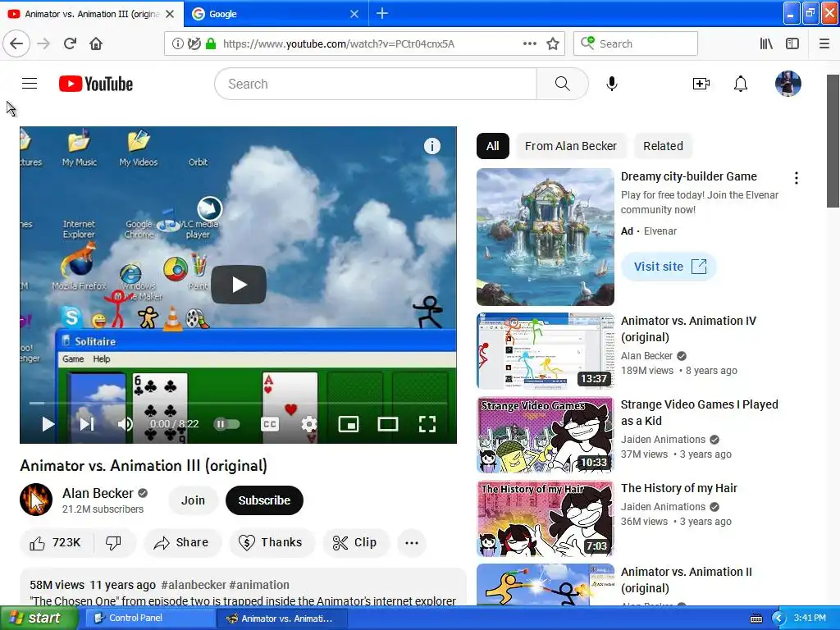This screenshot has height=630, width=840.
Task: Send Thanks to the creator
Action: [x=271, y=543]
